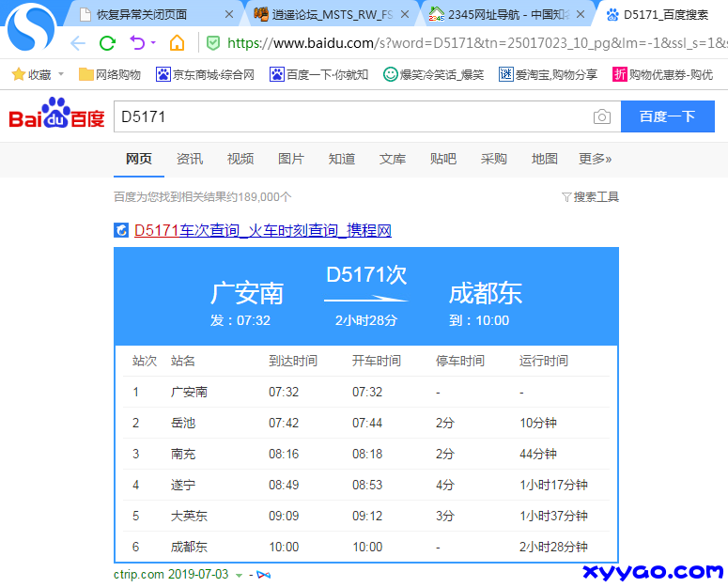Image resolution: width=728 pixels, height=587 pixels.
Task: Open the 收藏 favorites star dropdown
Action: coord(39,74)
